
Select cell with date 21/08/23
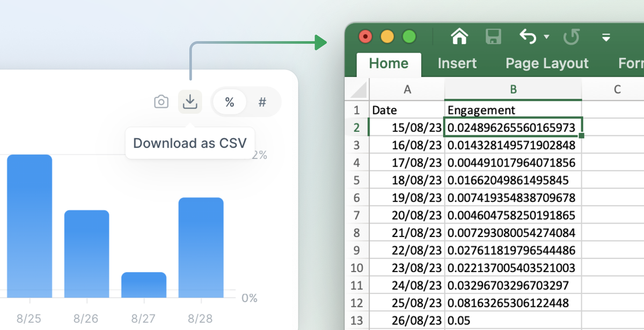(x=407, y=233)
